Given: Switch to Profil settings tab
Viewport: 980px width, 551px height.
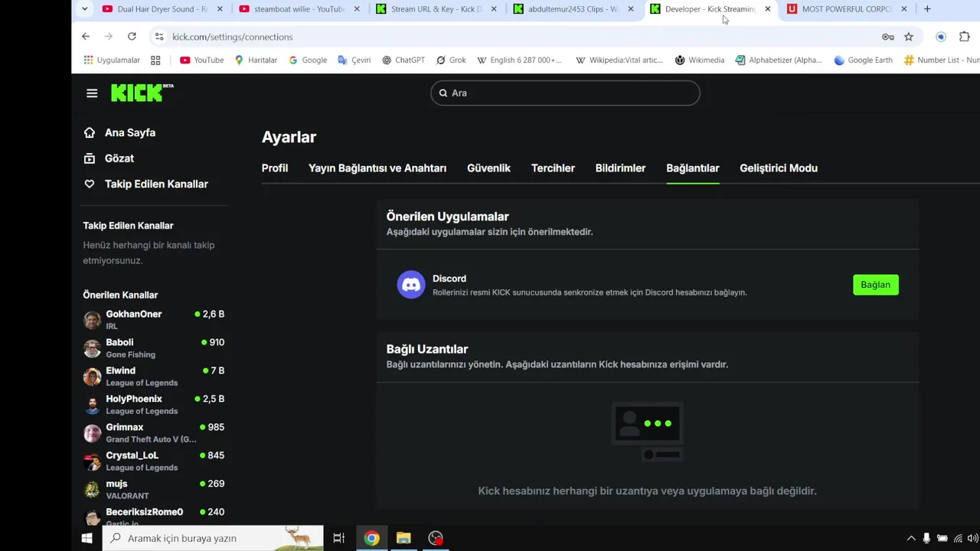Looking at the screenshot, I should point(275,168).
